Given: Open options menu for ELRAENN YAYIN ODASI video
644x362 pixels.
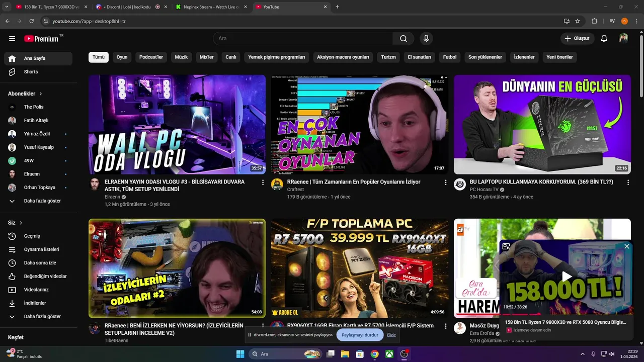Looking at the screenshot, I should click(263, 183).
